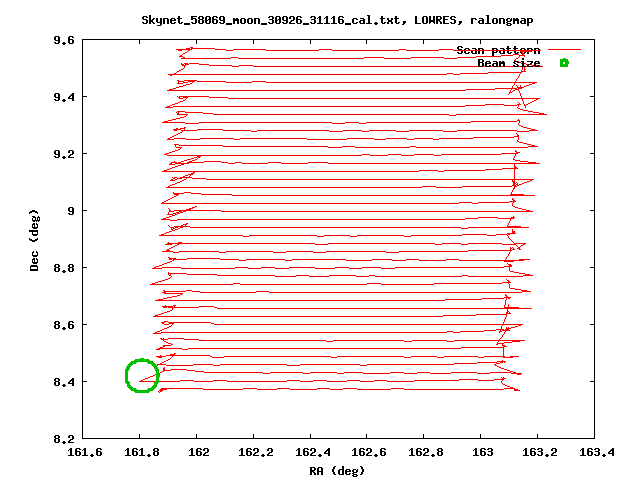This screenshot has width=640, height=480.
Task: Click RA tick label 163.2
Action: click(540, 452)
